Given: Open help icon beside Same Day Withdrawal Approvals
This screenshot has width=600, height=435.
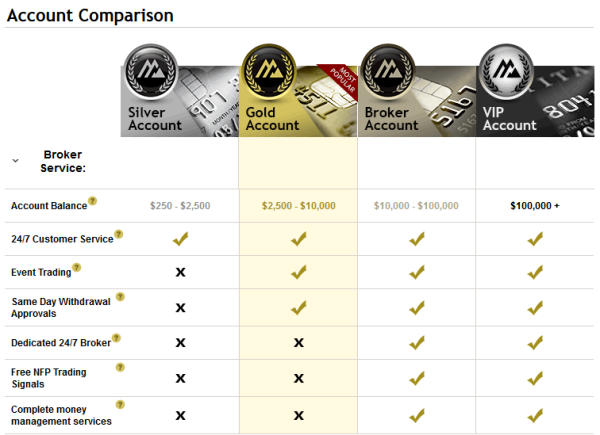Looking at the screenshot, I should 120,297.
